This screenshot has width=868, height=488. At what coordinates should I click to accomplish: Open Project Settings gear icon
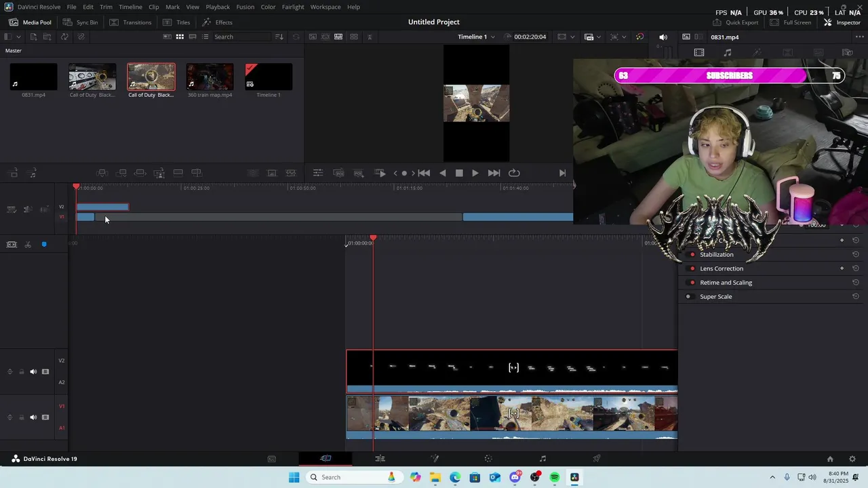point(852,459)
